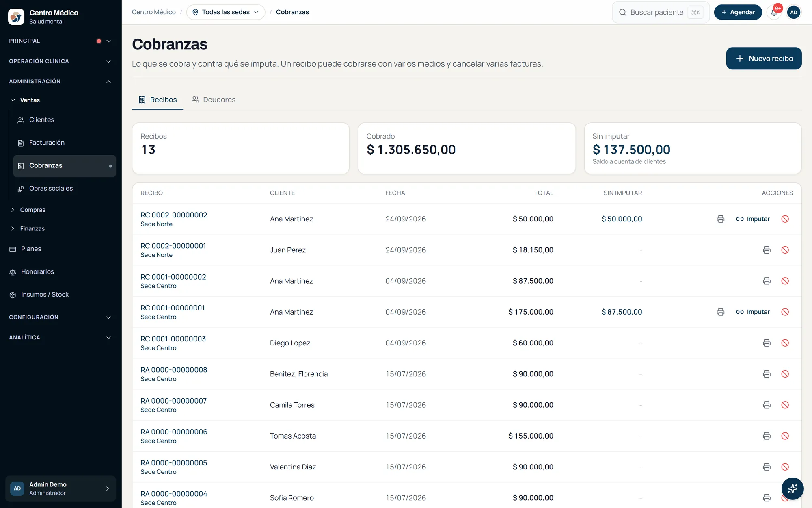The image size is (812, 508).
Task: Print receipt RC 0001-00000001
Action: pyautogui.click(x=721, y=312)
